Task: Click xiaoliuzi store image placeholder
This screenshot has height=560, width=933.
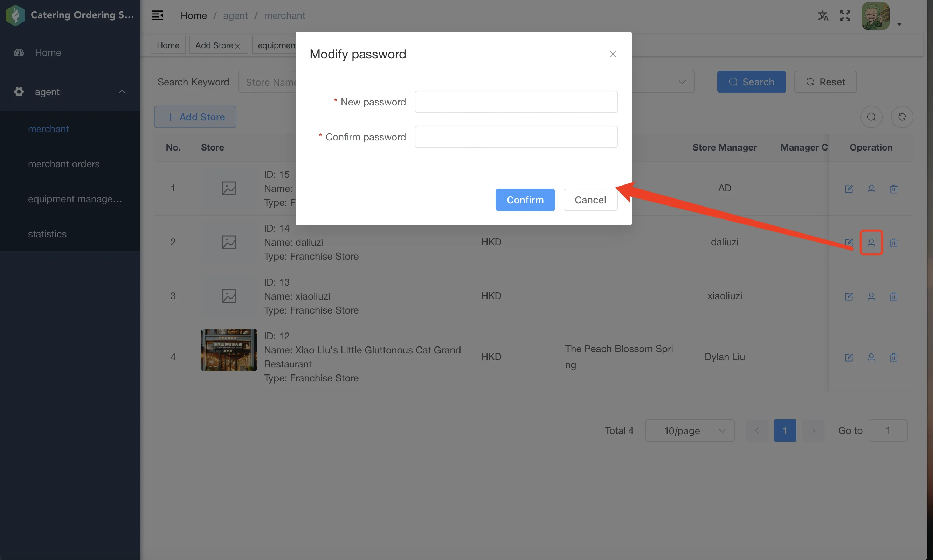Action: pos(229,296)
